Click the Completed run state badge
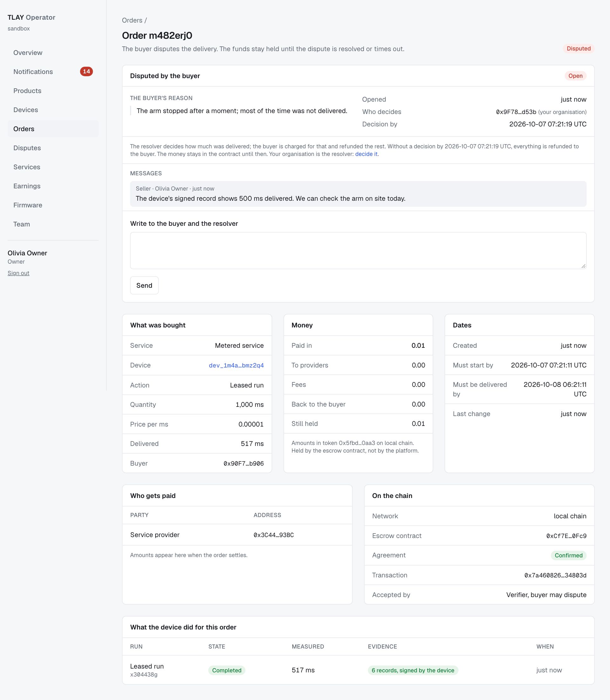610x700 pixels. point(227,670)
